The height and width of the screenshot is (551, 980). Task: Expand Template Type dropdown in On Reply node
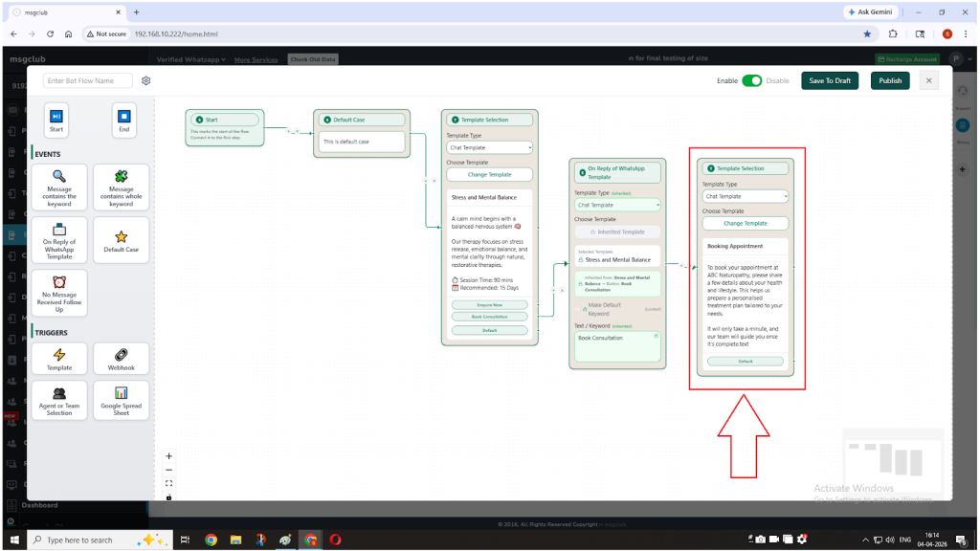tap(617, 205)
